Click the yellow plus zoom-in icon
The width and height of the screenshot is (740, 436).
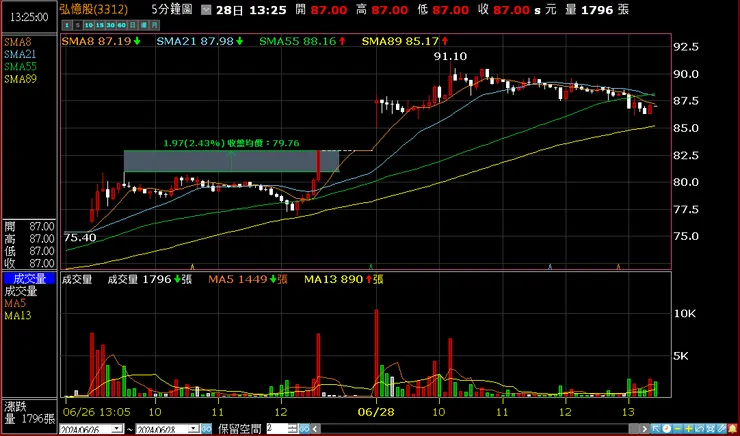point(689,429)
